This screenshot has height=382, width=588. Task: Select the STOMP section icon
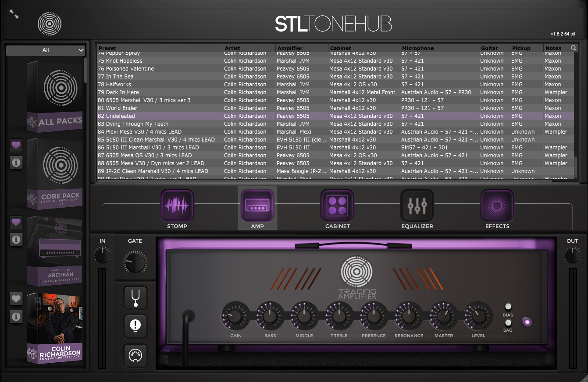[177, 205]
